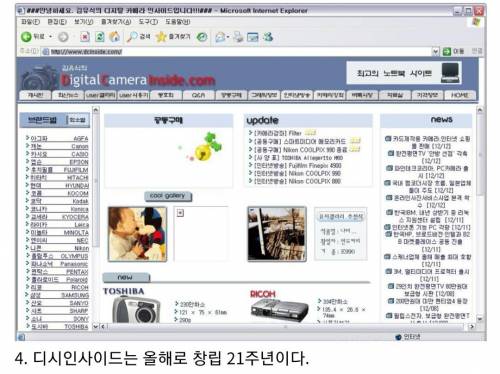Screen dimensions: 500x374
Task: Click the brand list scrollbar up arrow
Action: pyautogui.click(x=96, y=110)
